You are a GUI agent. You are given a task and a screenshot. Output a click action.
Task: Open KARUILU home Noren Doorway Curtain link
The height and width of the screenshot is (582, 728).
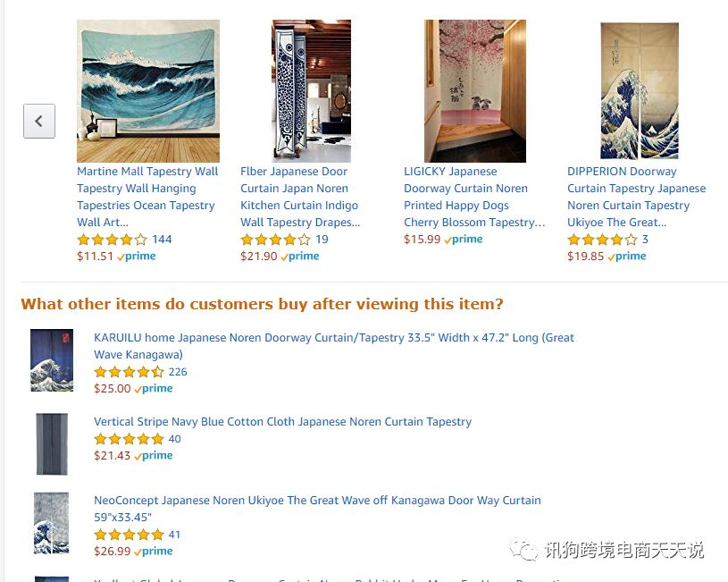(x=334, y=346)
